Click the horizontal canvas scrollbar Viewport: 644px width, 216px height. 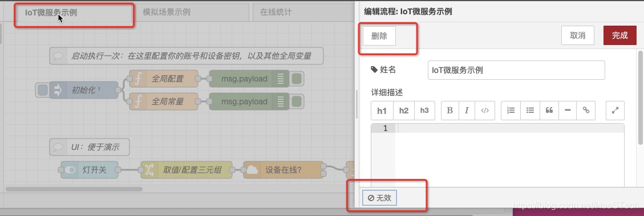pos(74,189)
